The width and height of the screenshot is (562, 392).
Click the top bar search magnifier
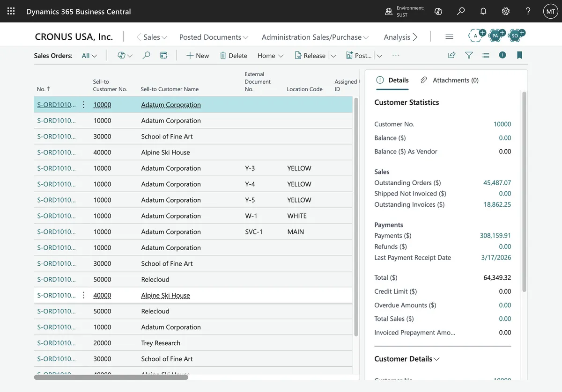[x=461, y=11]
